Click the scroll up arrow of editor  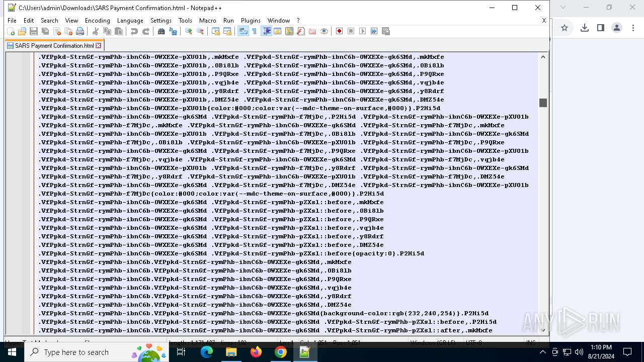coord(543,57)
